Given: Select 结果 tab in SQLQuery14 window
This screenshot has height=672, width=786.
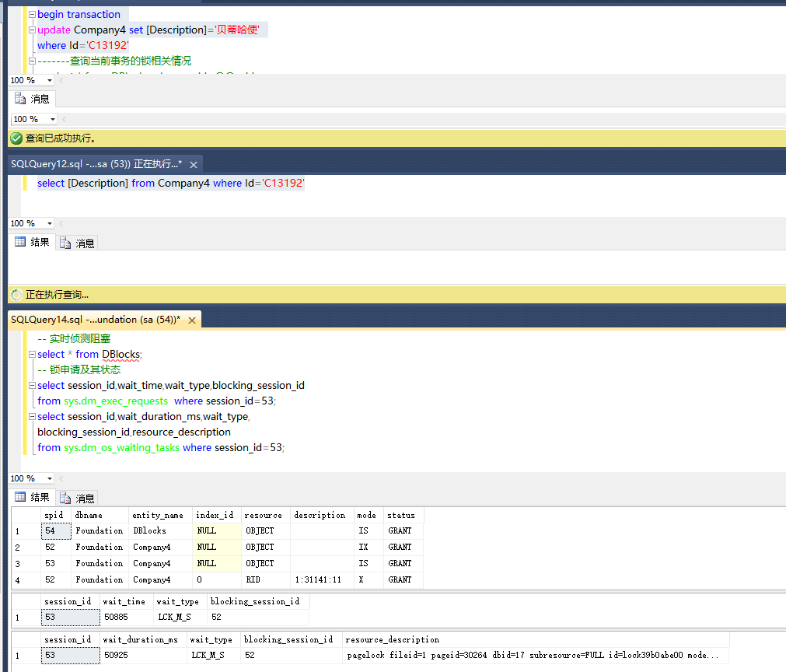Looking at the screenshot, I should click(33, 497).
